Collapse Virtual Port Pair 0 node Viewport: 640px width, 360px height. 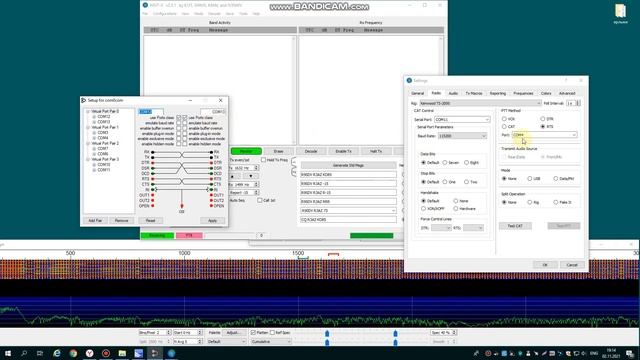click(87, 111)
